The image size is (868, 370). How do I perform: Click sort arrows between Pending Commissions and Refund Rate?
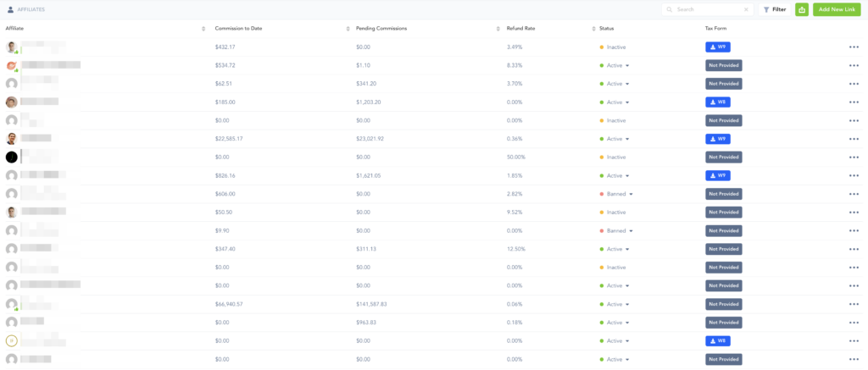(498, 29)
